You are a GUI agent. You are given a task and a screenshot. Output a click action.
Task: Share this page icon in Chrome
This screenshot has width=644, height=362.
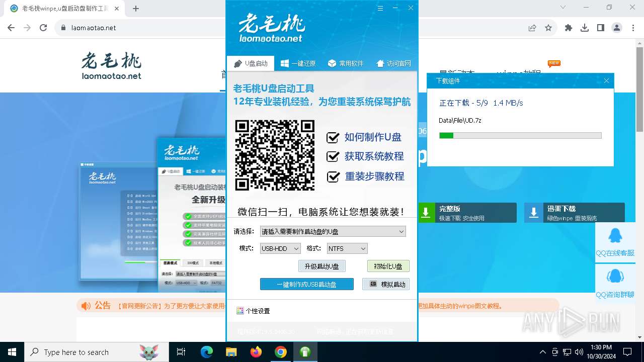click(x=532, y=28)
